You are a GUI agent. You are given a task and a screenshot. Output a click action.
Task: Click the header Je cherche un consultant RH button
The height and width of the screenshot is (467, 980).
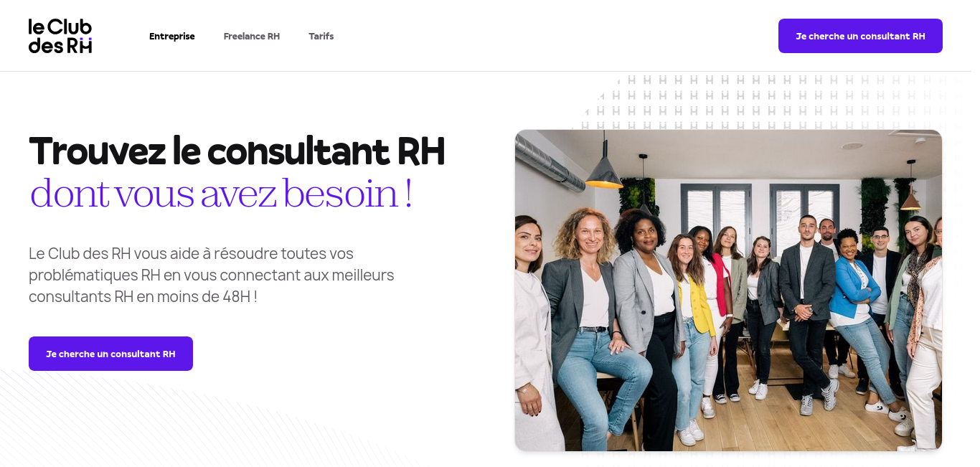coord(860,36)
